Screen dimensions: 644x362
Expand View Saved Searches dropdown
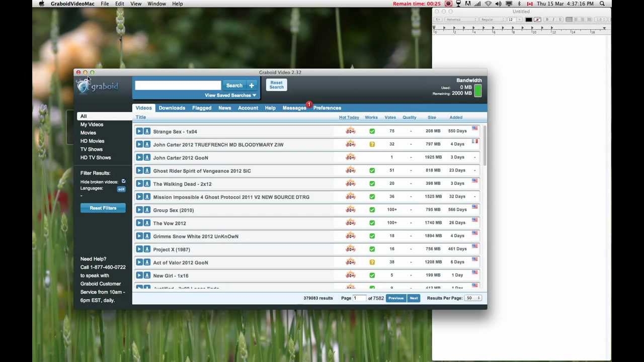[230, 95]
